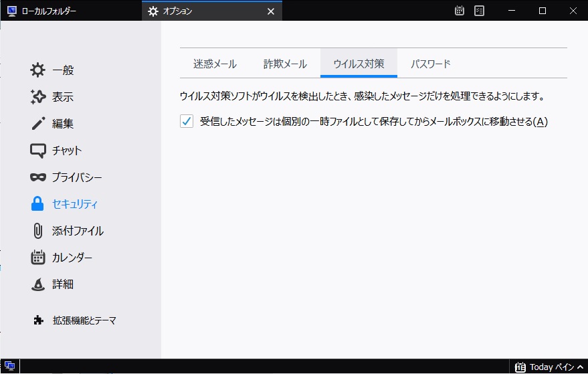This screenshot has width=588, height=374.
Task: Select the ウイルス対策 tab
Action: pyautogui.click(x=359, y=64)
